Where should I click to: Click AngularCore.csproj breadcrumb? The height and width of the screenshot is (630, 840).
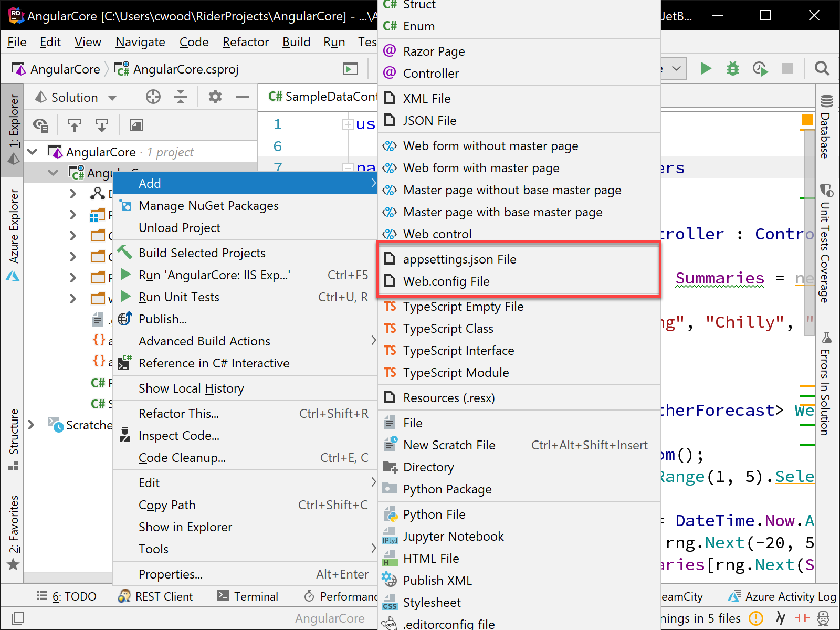click(177, 69)
